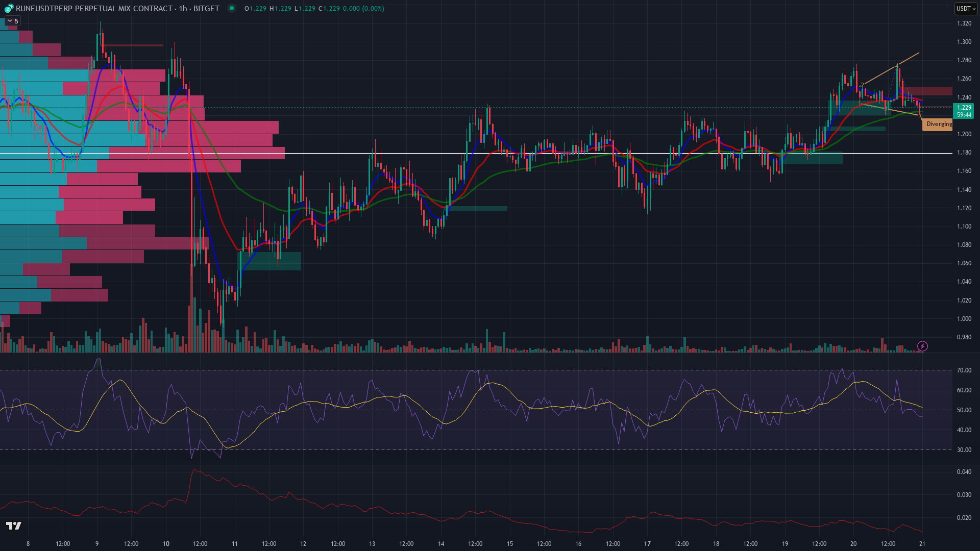Click the 1.180 price axis label
Image resolution: width=980 pixels, height=551 pixels.
(x=964, y=153)
